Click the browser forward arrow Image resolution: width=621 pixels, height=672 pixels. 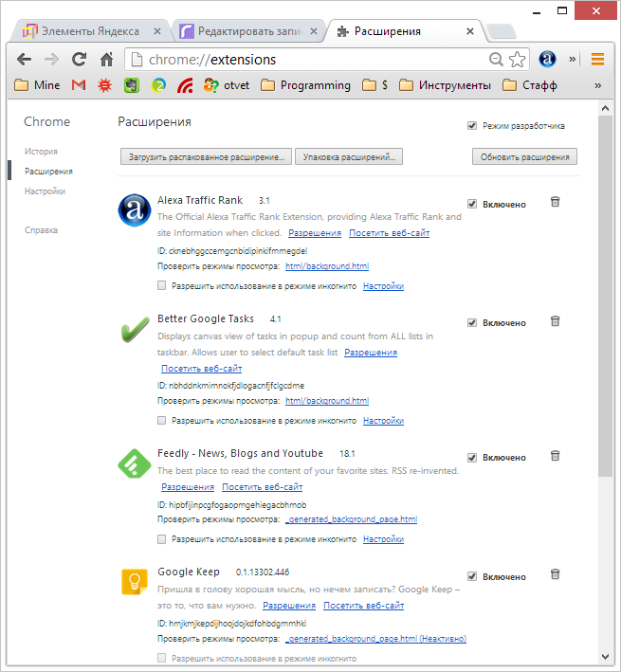(51, 59)
